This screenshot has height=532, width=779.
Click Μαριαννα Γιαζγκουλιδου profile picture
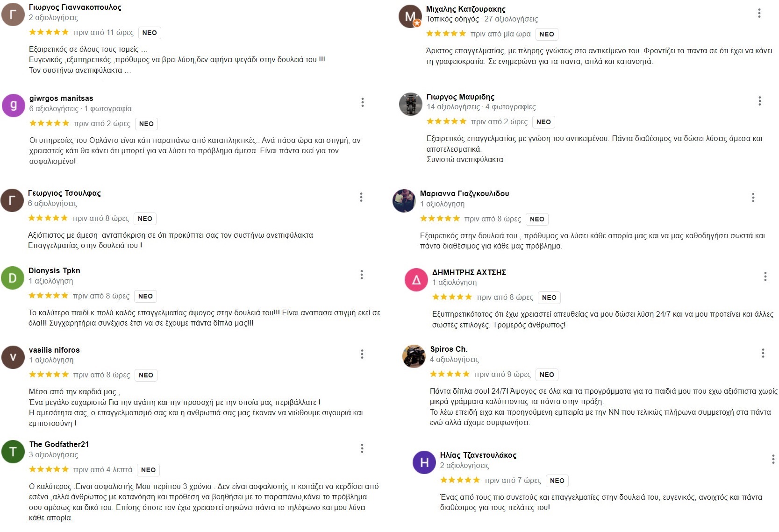pyautogui.click(x=404, y=201)
